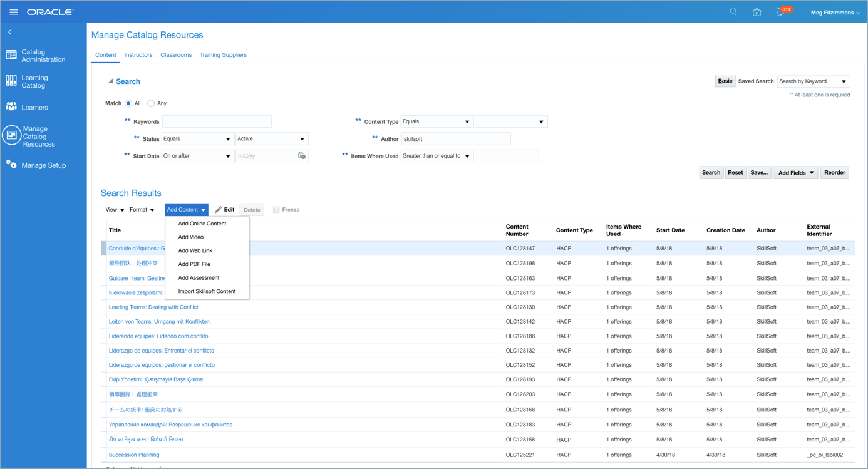Viewport: 868px width, 469px height.
Task: Switch to the Instructors tab
Action: [138, 55]
